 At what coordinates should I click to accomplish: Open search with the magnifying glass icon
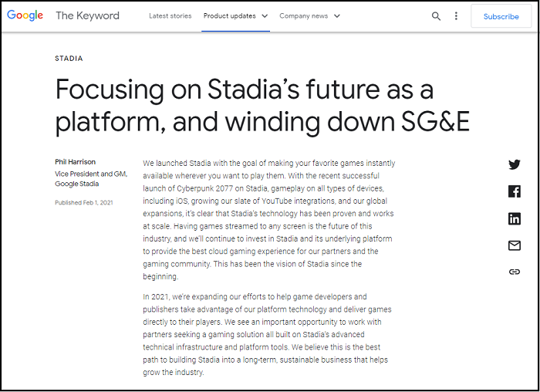point(437,16)
